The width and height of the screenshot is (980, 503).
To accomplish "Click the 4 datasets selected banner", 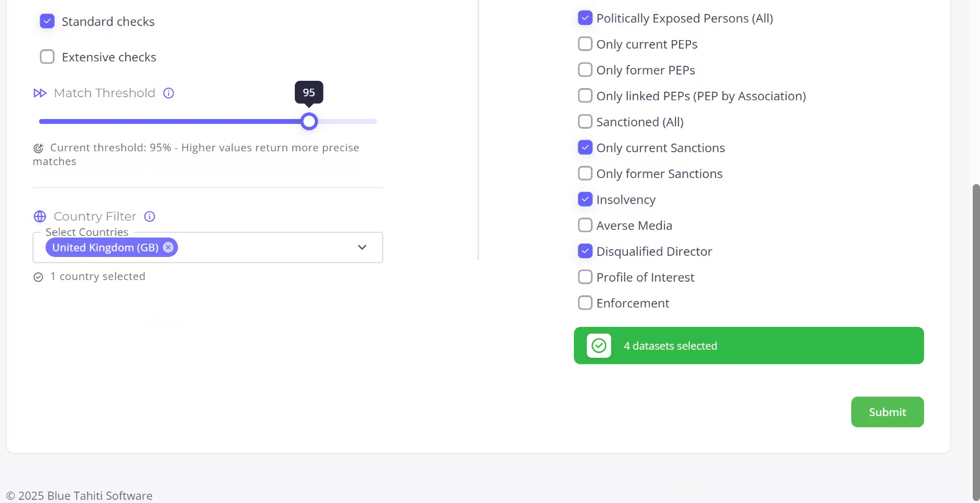I will [x=748, y=346].
